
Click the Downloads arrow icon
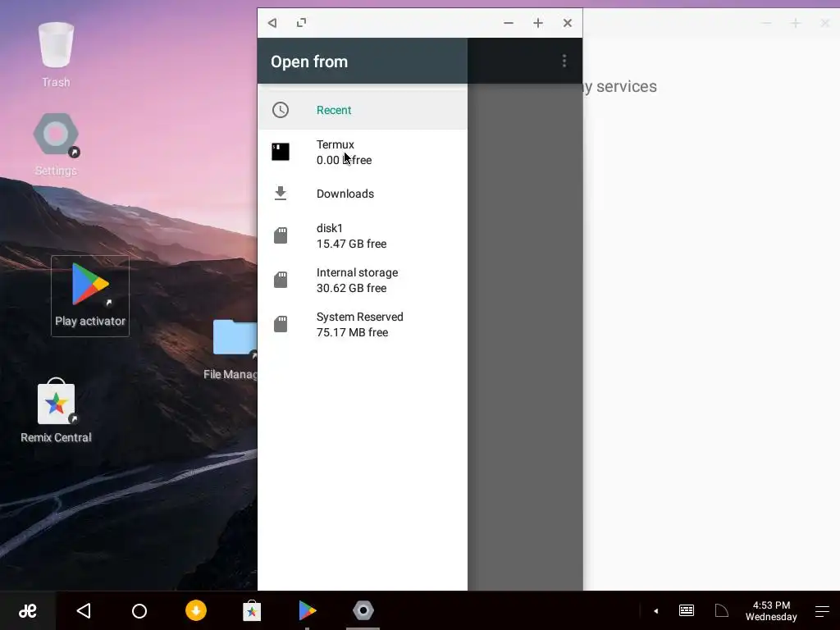point(281,193)
